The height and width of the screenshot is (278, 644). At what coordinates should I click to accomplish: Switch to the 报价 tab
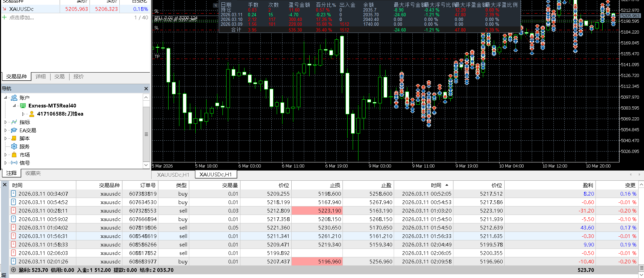click(78, 77)
